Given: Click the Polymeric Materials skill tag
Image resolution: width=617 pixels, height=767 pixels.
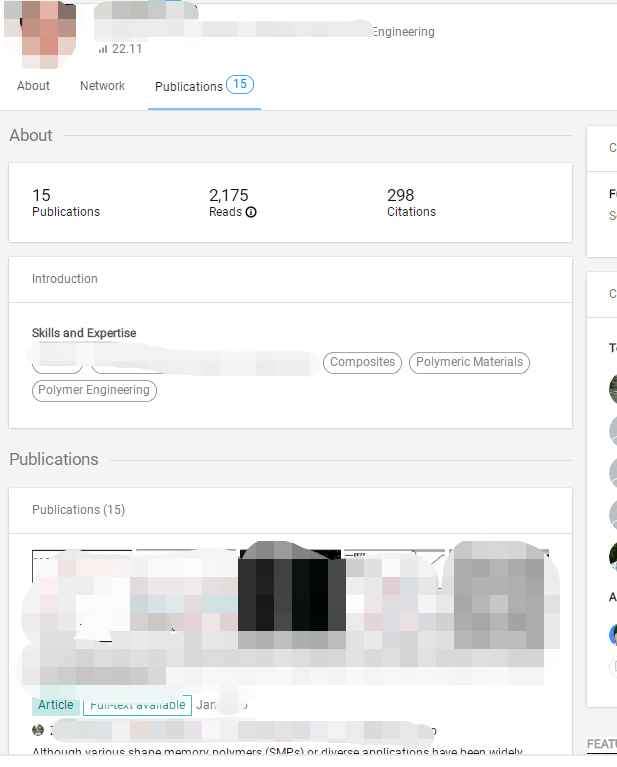Looking at the screenshot, I should (x=469, y=362).
